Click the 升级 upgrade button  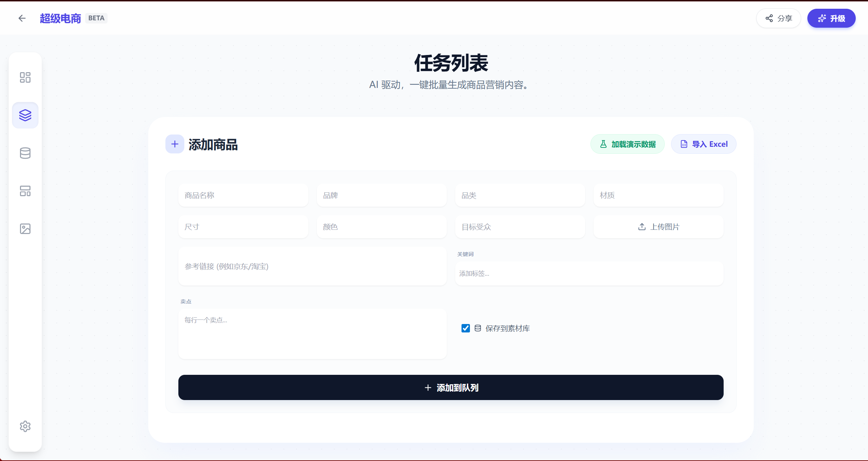[x=831, y=18]
